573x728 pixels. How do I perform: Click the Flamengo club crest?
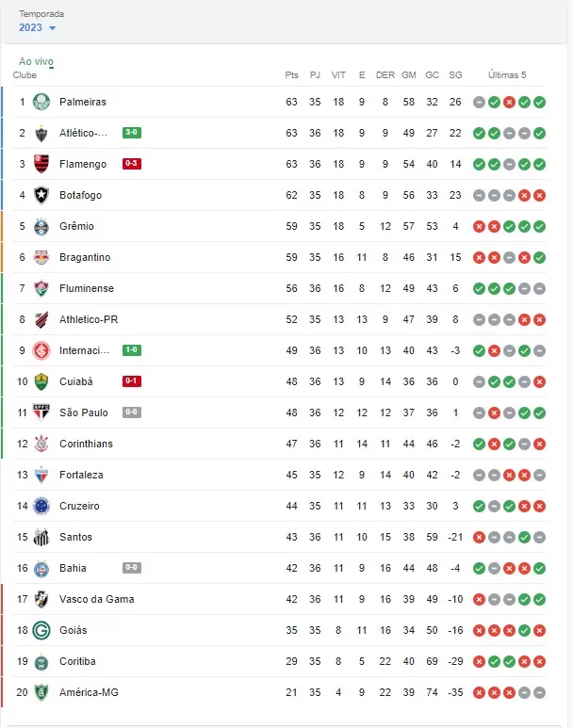41,164
